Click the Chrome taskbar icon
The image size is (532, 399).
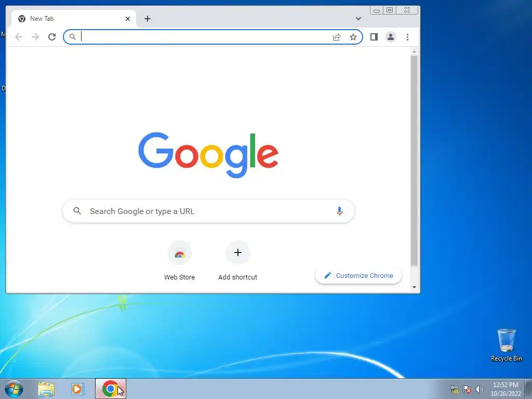[x=111, y=389]
